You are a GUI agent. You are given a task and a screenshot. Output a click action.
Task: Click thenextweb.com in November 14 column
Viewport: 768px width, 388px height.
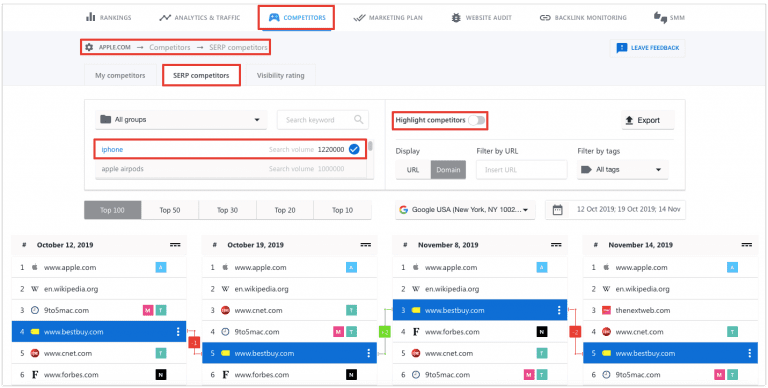pos(643,311)
